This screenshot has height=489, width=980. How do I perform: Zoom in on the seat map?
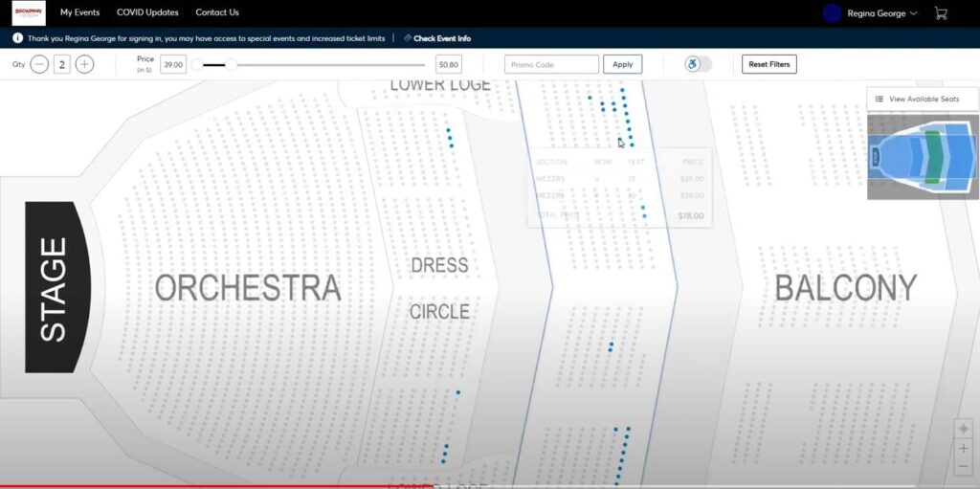964,448
